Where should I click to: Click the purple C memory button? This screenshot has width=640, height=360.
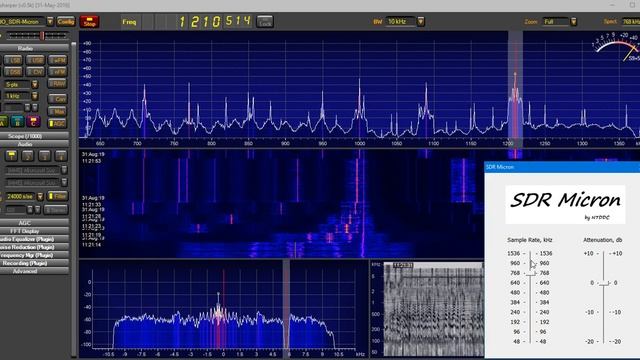click(33, 122)
